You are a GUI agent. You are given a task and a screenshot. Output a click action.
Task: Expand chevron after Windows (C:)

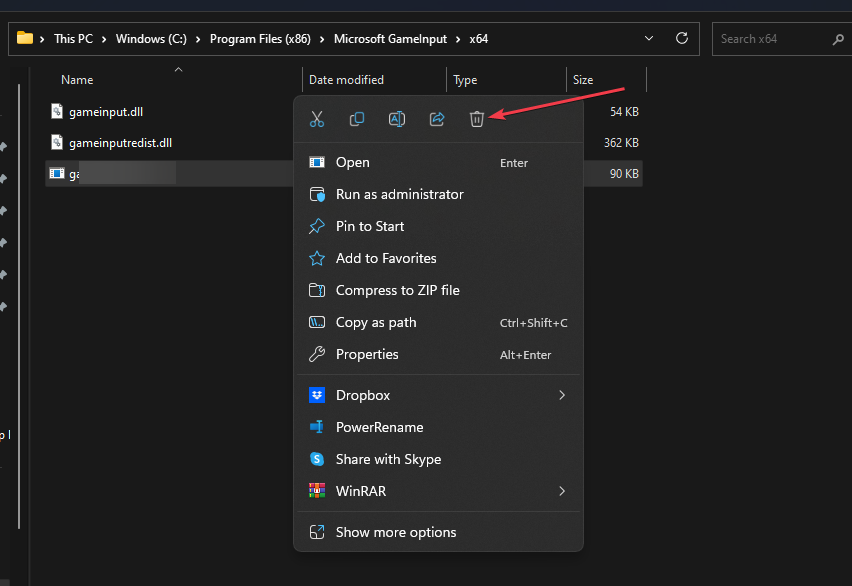tap(198, 40)
